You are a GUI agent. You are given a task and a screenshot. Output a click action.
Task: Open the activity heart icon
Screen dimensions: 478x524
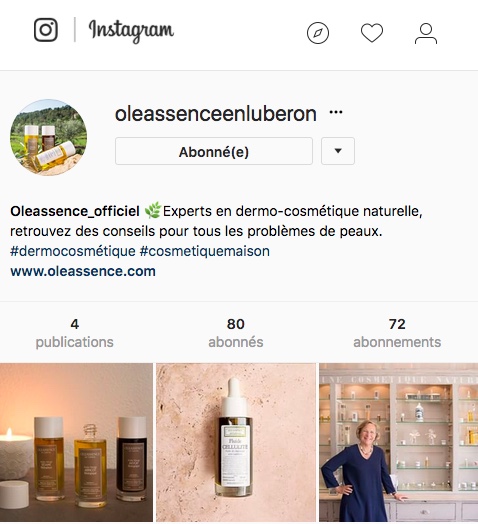[372, 33]
